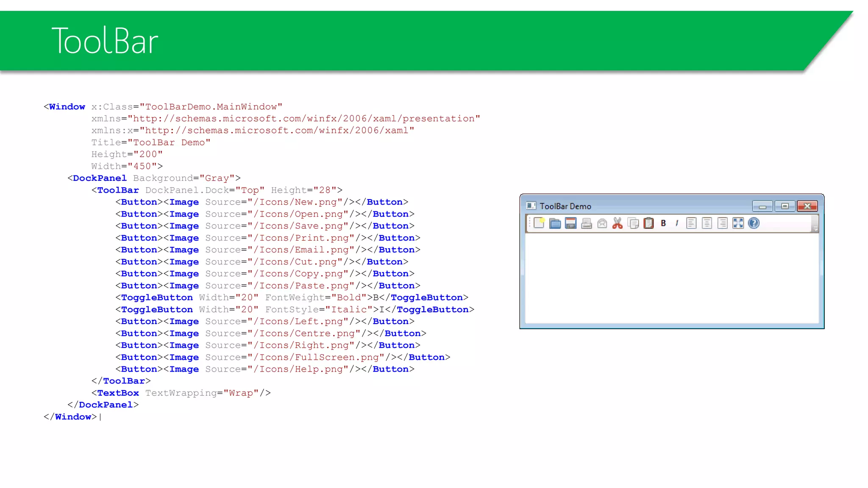Click the ToolBar DockPanel.Dock="Top" code line

tap(217, 190)
